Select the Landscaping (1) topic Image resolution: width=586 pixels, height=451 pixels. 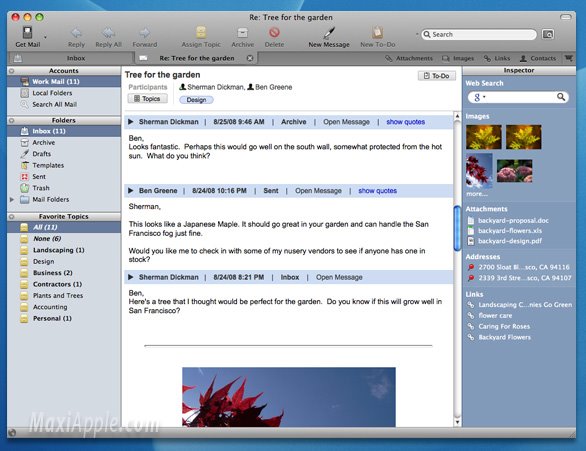click(x=64, y=250)
